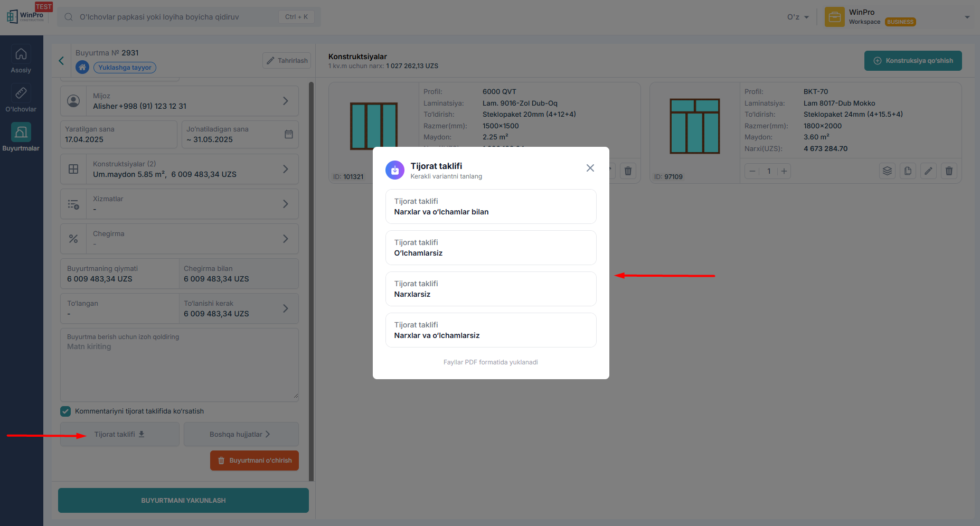
Task: Decrease quantity for construction ID 97109
Action: pos(752,171)
